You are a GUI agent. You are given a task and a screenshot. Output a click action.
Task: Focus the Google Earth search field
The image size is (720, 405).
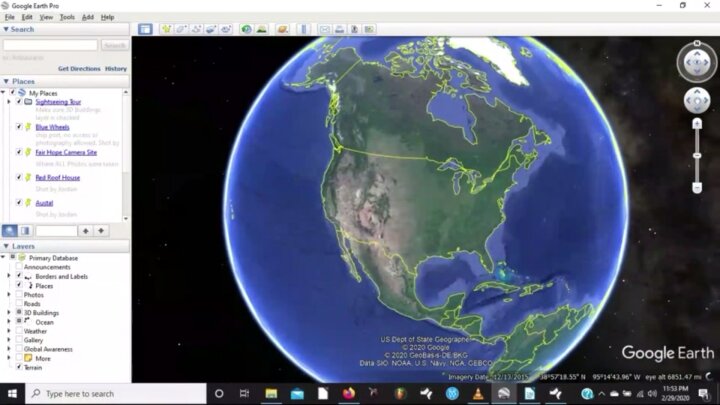coord(51,45)
